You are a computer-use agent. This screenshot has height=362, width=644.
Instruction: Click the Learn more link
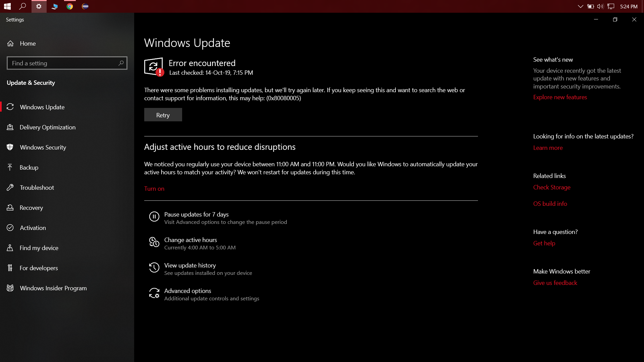point(548,148)
